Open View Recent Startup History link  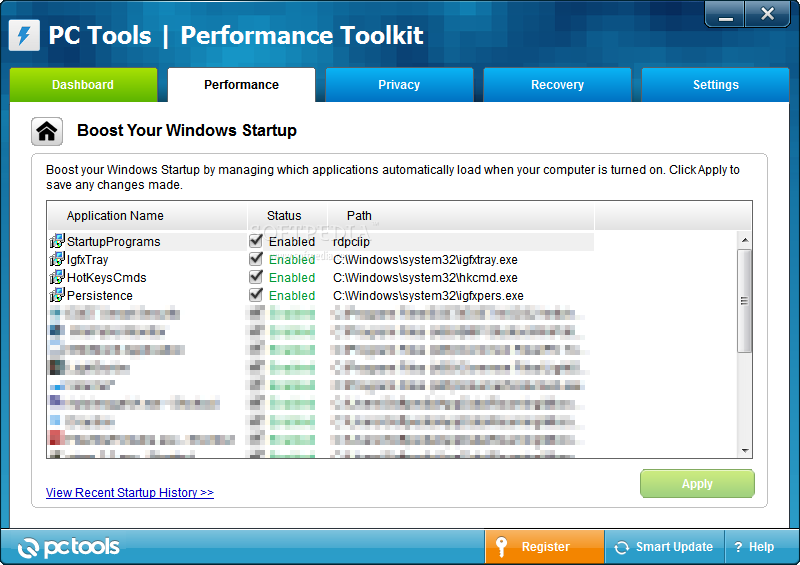130,493
